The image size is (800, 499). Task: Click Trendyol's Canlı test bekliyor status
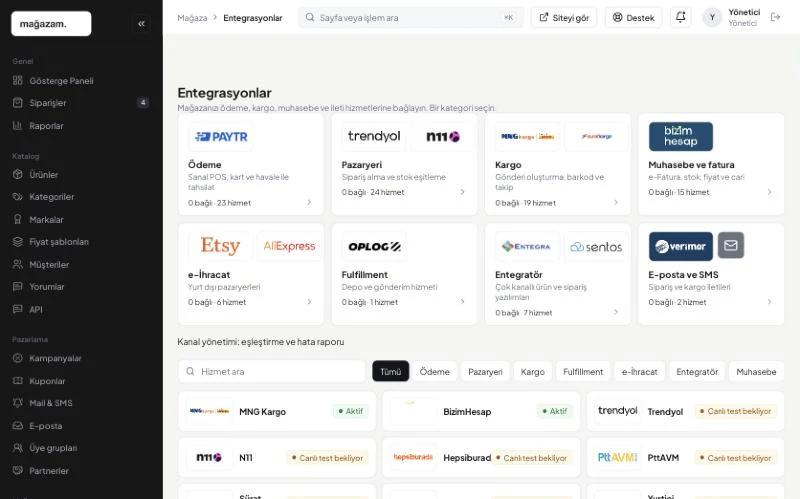click(x=735, y=411)
